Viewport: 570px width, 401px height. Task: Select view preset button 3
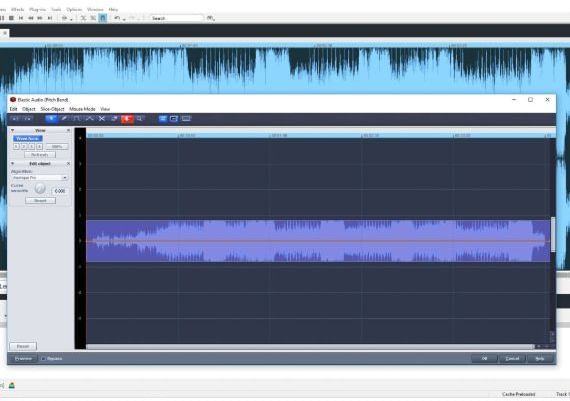tap(32, 147)
